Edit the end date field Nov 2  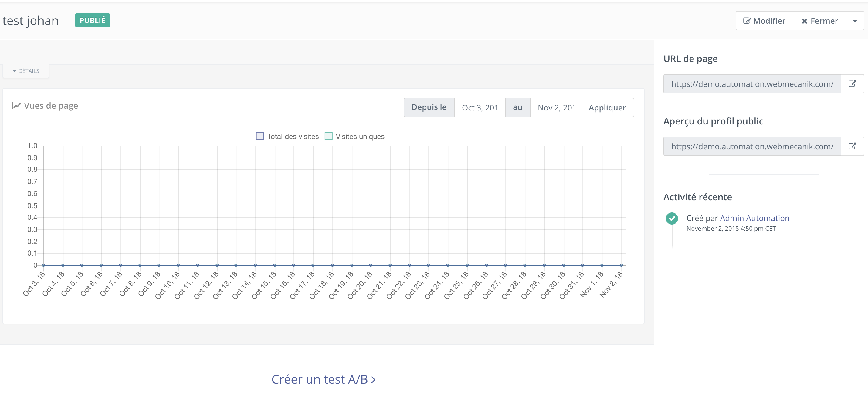point(555,107)
